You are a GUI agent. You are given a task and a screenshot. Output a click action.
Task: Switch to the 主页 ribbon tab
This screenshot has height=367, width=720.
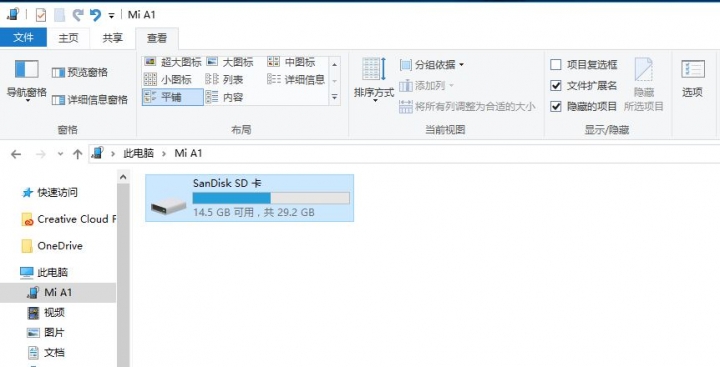pos(68,38)
